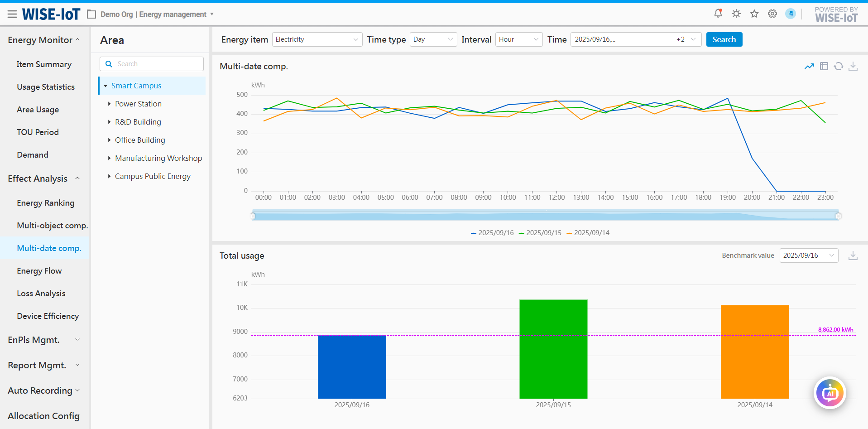
Task: Toggle the 2025/09/15 legend series
Action: point(540,233)
